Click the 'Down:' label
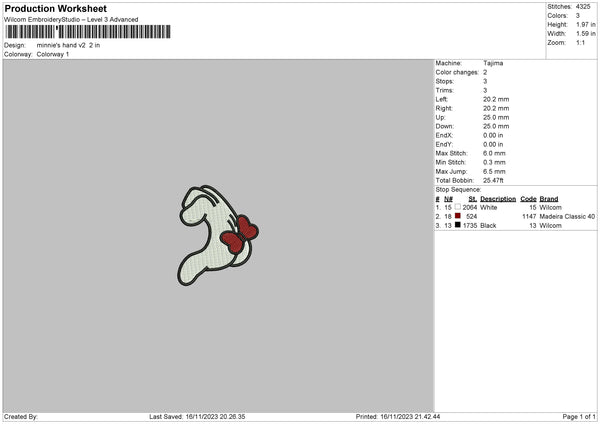The image size is (600, 424). [444, 126]
